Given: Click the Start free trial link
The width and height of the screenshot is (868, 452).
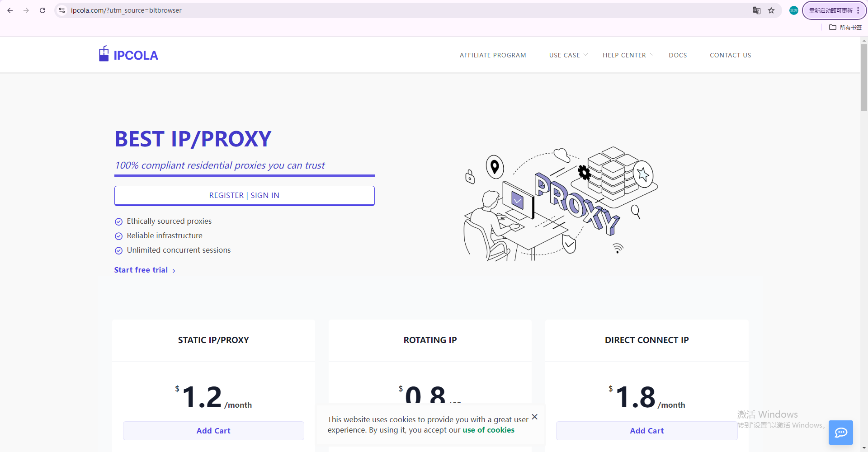Looking at the screenshot, I should coord(141,270).
